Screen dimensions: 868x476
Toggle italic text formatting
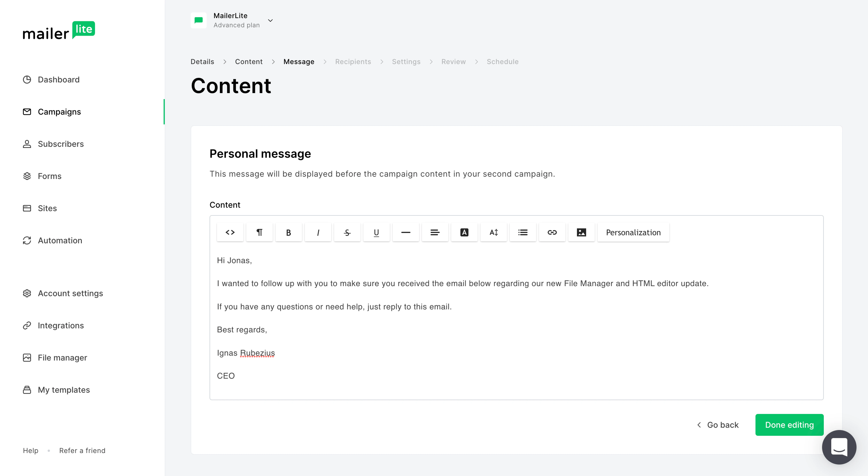coord(318,232)
